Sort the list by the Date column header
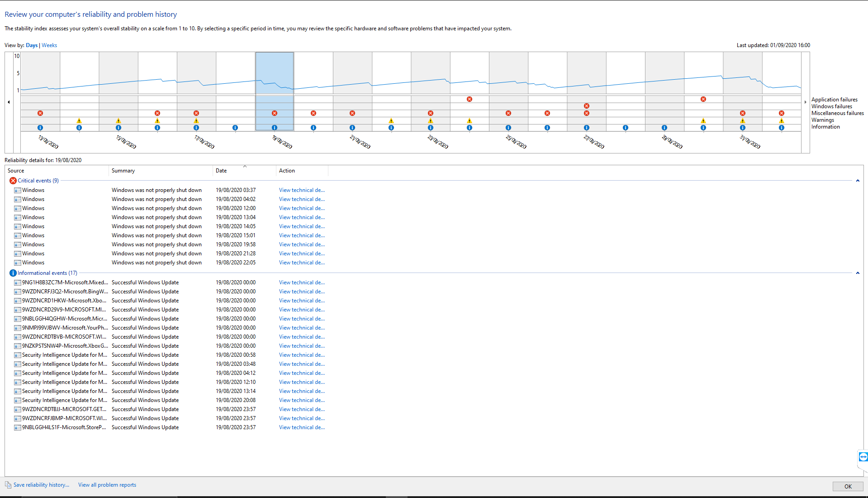Screen dimensions: 868x498 pos(244,171)
